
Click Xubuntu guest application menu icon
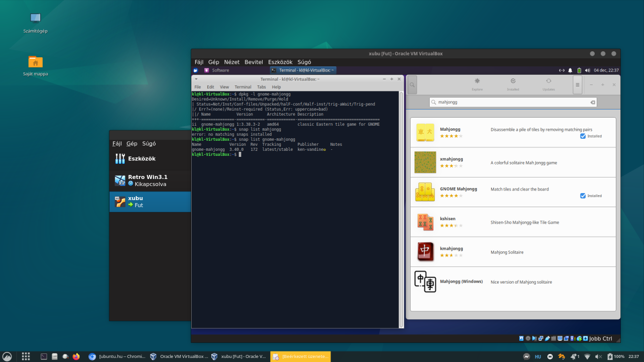[x=196, y=70]
